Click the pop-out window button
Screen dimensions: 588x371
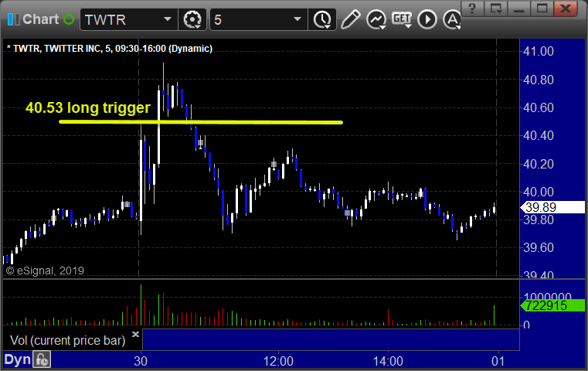(495, 8)
